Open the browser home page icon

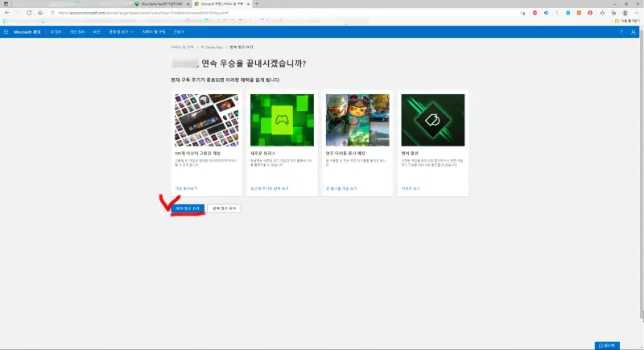(39, 13)
